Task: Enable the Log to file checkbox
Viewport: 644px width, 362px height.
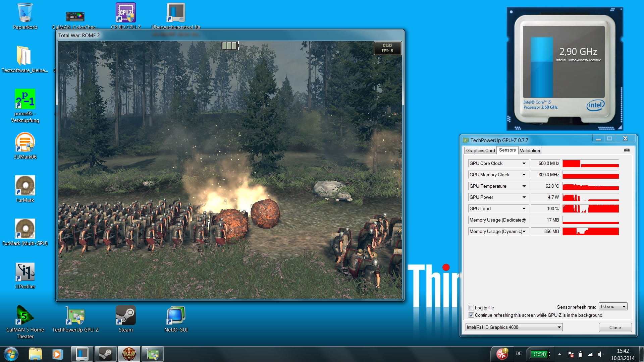Action: 471,308
